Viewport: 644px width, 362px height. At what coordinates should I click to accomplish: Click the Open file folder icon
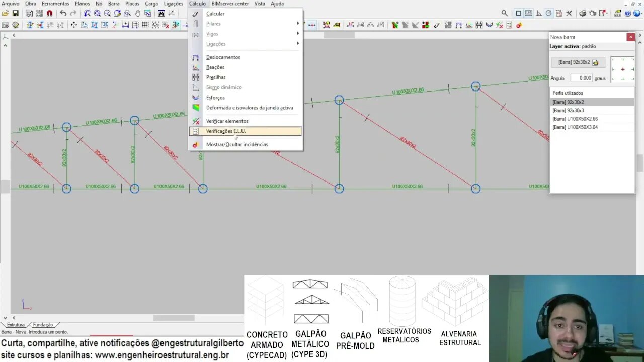click(6, 14)
